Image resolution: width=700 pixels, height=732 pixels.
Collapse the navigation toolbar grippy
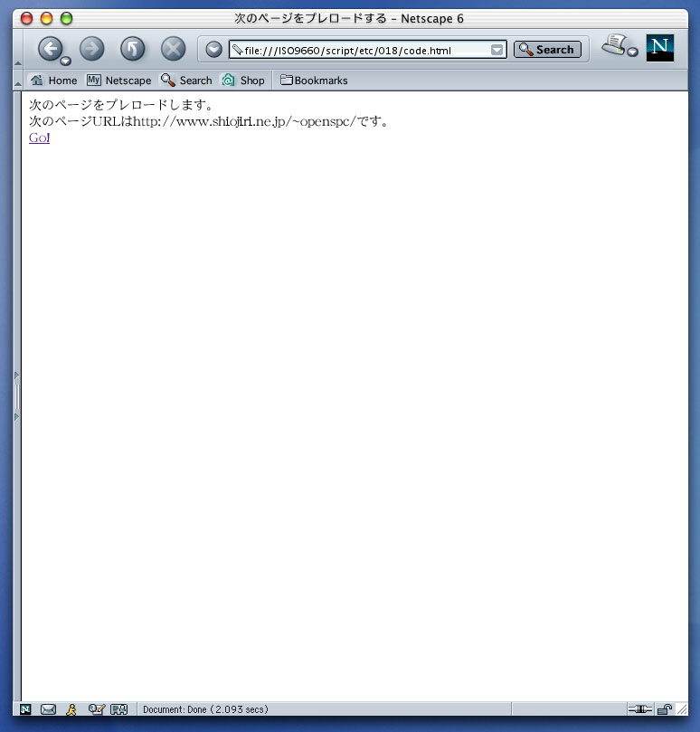[18, 49]
